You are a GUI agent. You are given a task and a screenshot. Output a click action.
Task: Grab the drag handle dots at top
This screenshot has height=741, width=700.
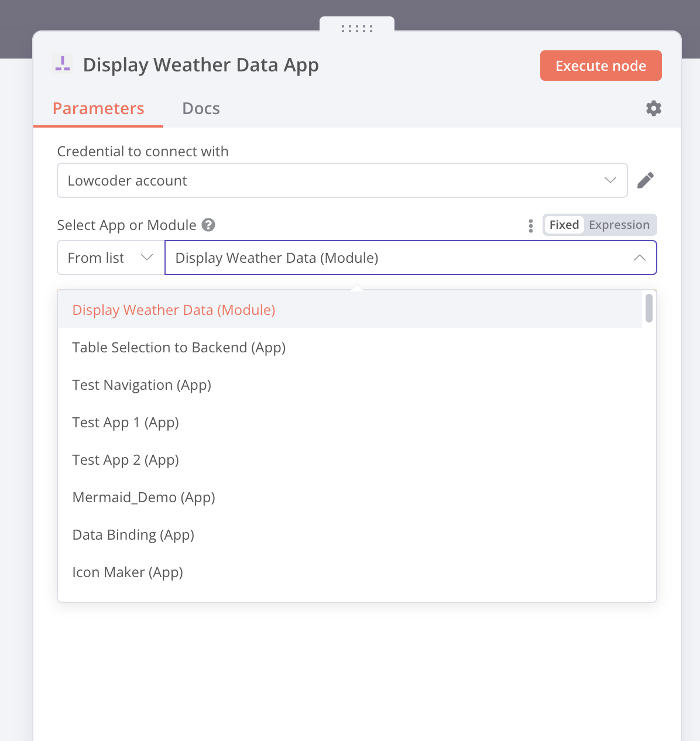[x=357, y=28]
